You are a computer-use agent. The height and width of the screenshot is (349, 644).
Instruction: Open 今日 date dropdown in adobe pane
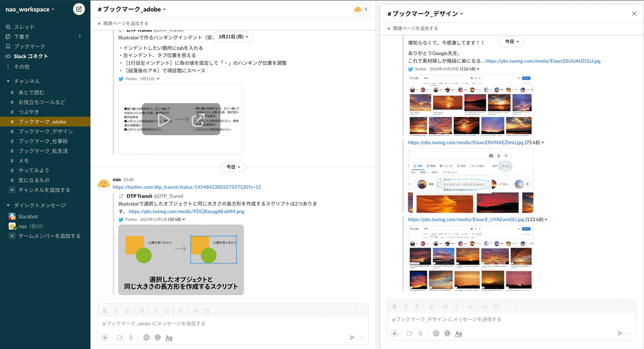tap(233, 167)
